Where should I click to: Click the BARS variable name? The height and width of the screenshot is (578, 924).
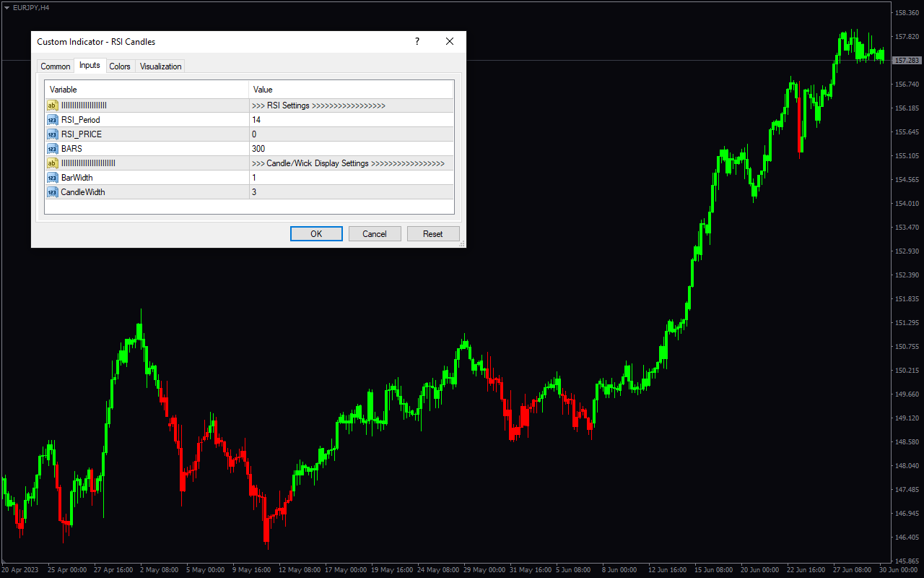71,149
